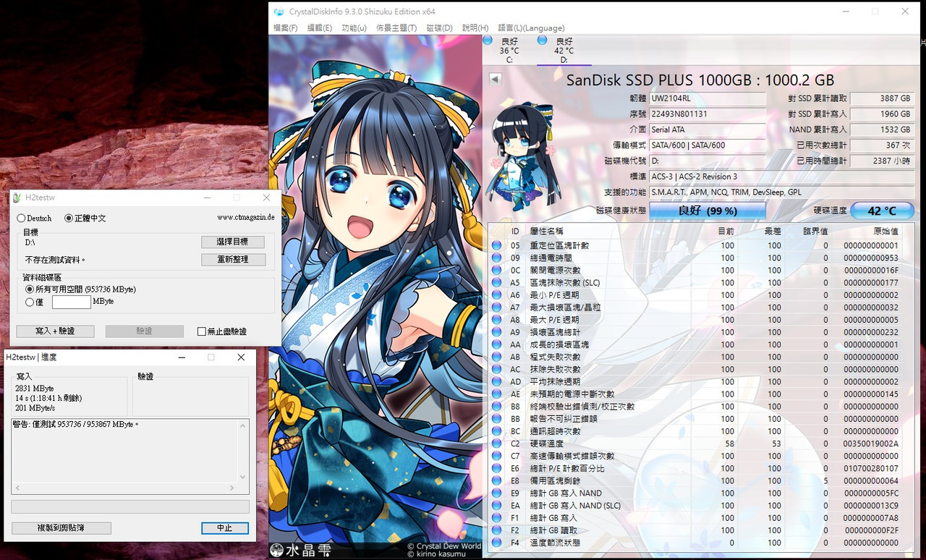Click status orb of row A5 區塊抹除次數 (SLC)
The width and height of the screenshot is (926, 560).
click(x=496, y=282)
